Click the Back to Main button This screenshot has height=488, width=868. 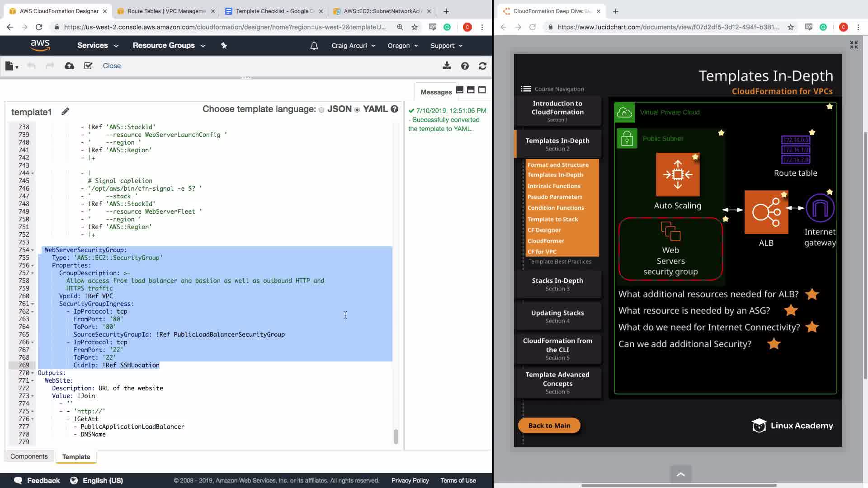coord(549,425)
